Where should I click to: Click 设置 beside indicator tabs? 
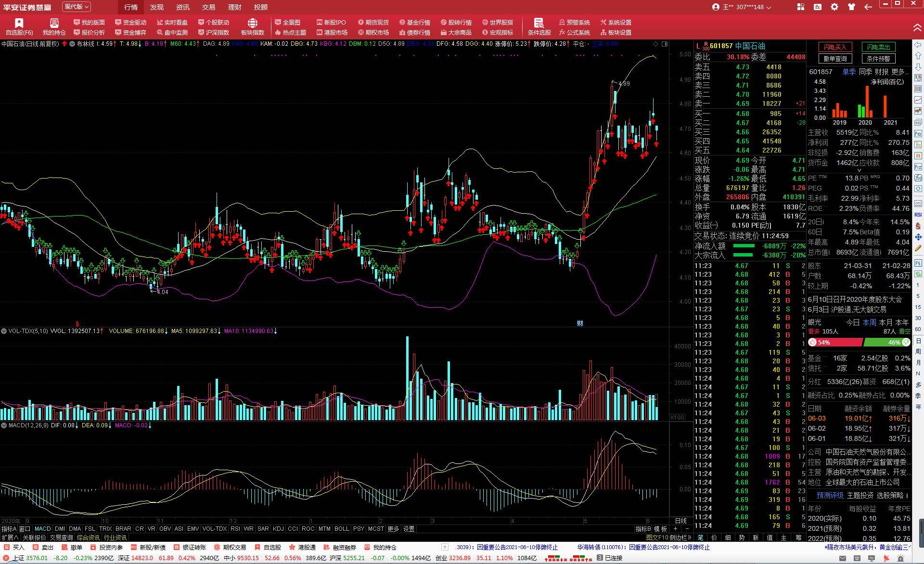point(409,528)
